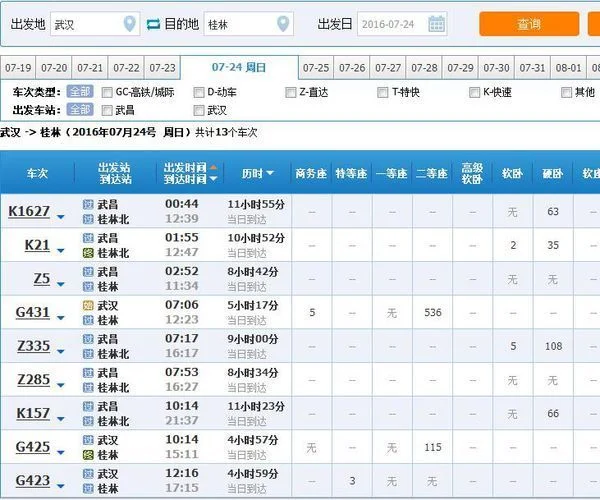
Task: Select the 07-22 date tab
Action: (126, 68)
